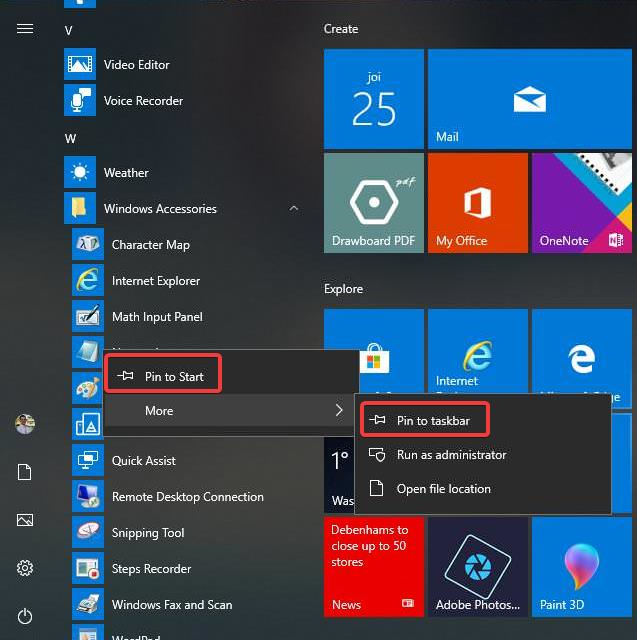Expand the More submenu arrow
The width and height of the screenshot is (637, 640).
pyautogui.click(x=339, y=410)
